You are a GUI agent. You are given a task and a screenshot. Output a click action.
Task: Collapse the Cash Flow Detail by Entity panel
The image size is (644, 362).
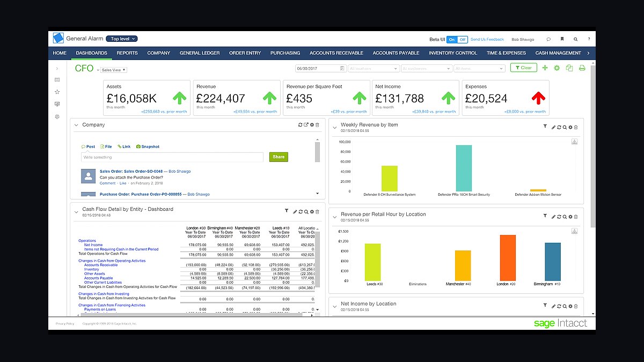76,212
